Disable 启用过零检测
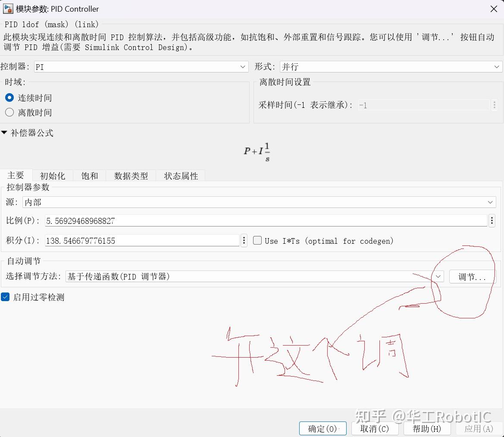This screenshot has width=504, height=437. tap(5, 297)
